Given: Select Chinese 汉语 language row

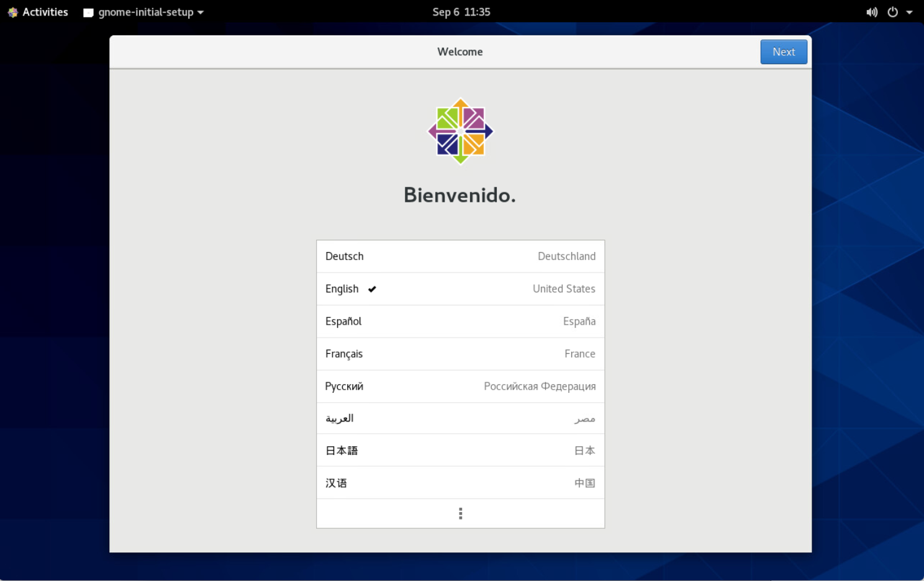Looking at the screenshot, I should tap(460, 482).
